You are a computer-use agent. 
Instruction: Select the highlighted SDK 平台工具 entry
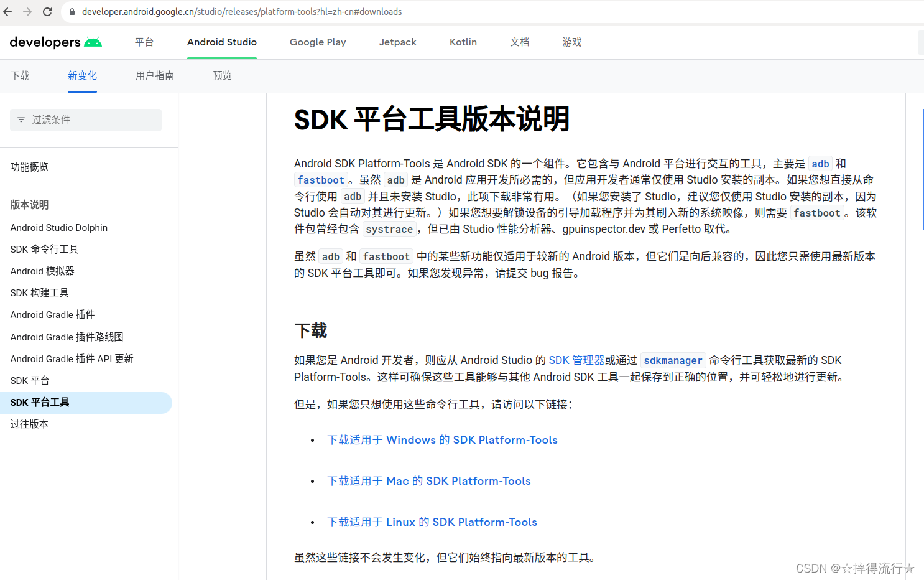click(86, 403)
